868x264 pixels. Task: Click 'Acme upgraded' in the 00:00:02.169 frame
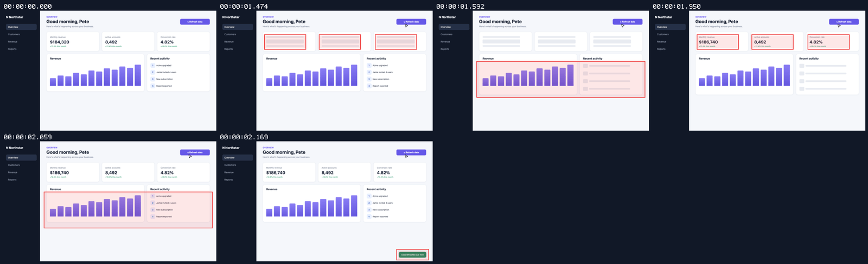(x=380, y=196)
